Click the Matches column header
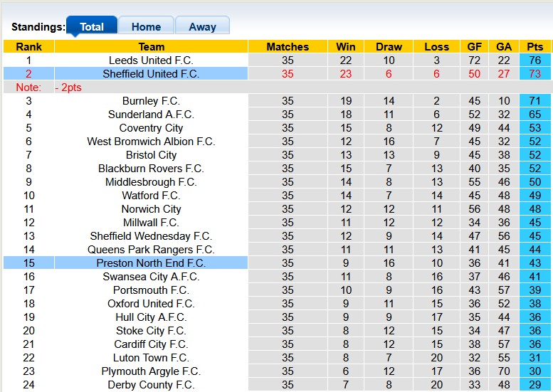This screenshot has height=392, width=553. coord(288,47)
